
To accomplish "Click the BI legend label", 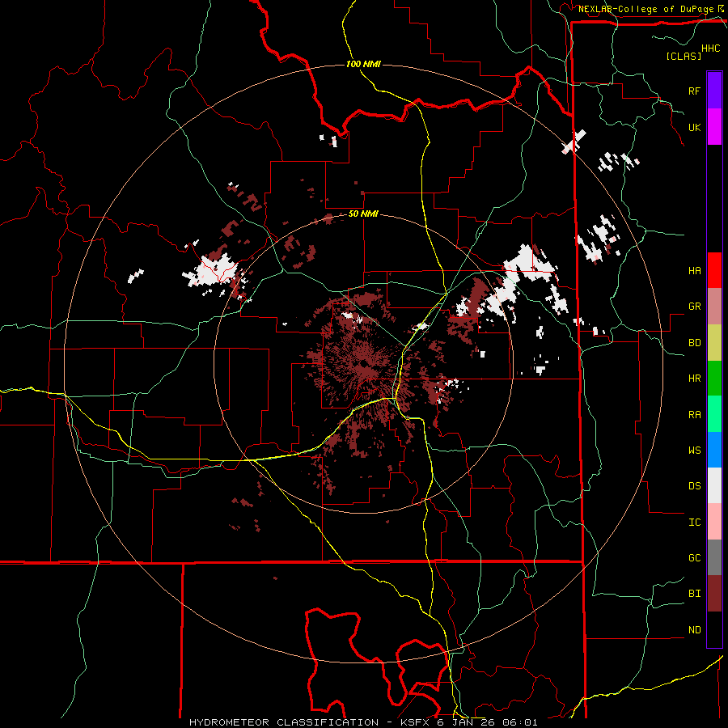I will 694,594.
